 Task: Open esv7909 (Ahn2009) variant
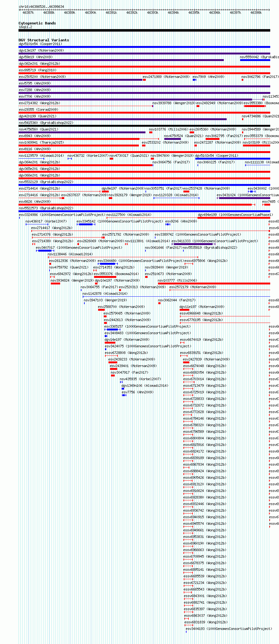click(x=208, y=77)
